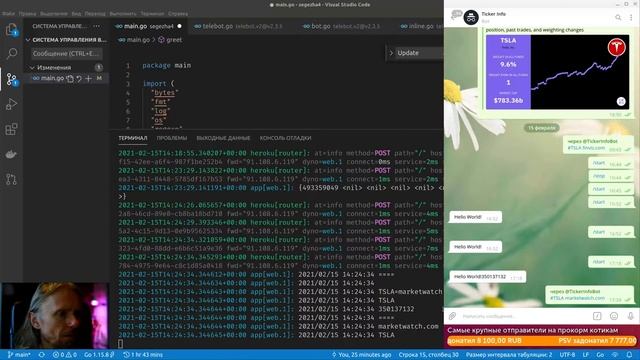Click the 15 февраля date badge in chat
Screen dimensions: 640x360
click(x=542, y=128)
